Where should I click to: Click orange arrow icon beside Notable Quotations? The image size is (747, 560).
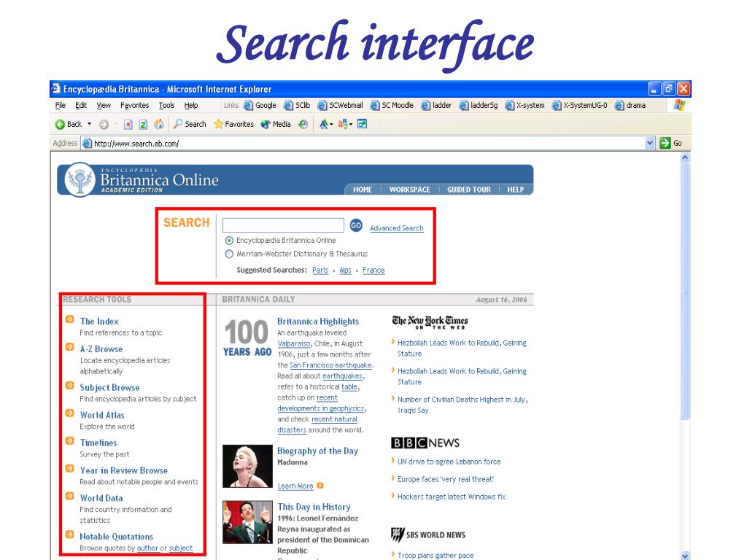(x=69, y=534)
